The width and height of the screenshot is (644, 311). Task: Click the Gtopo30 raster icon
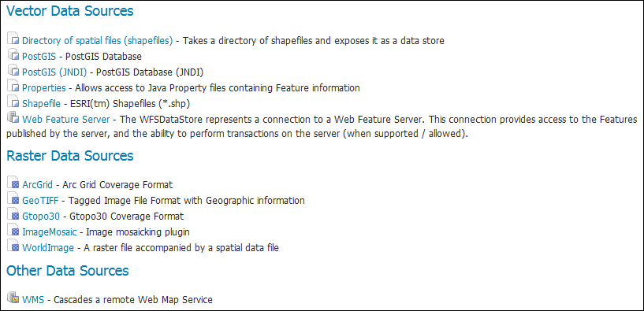pyautogui.click(x=13, y=216)
